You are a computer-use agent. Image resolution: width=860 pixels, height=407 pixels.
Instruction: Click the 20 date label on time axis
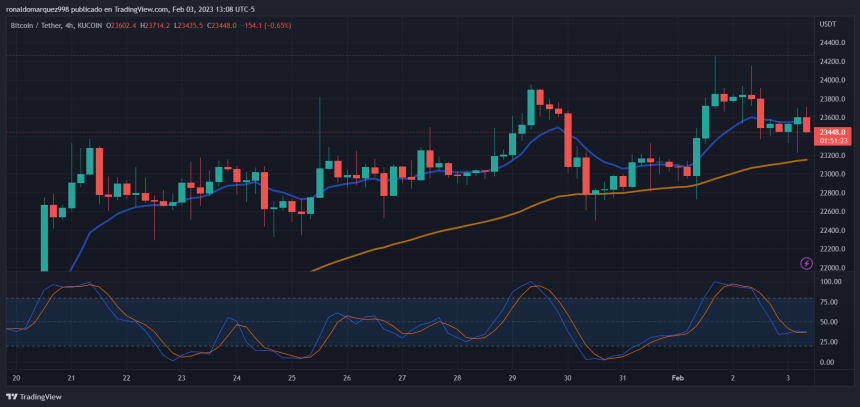tap(16, 379)
